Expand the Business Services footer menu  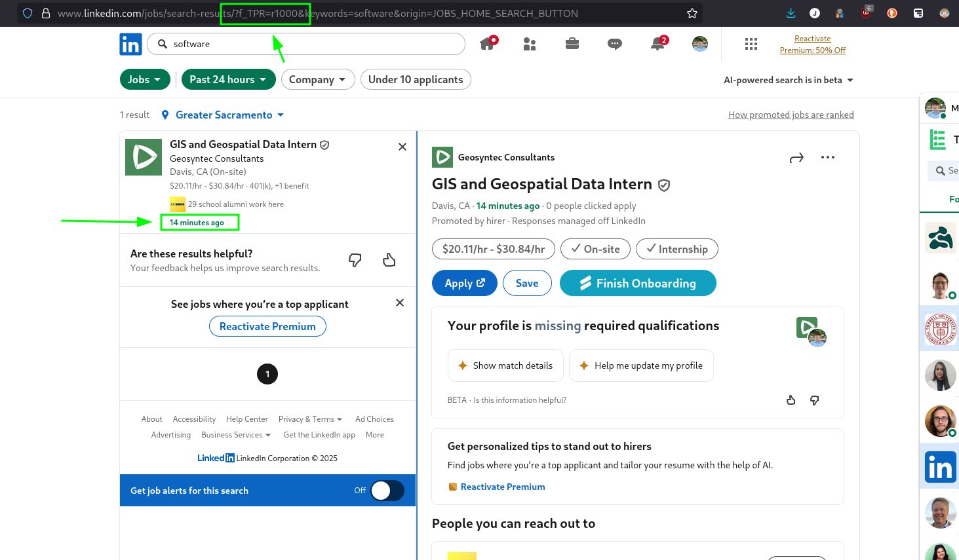click(x=236, y=435)
